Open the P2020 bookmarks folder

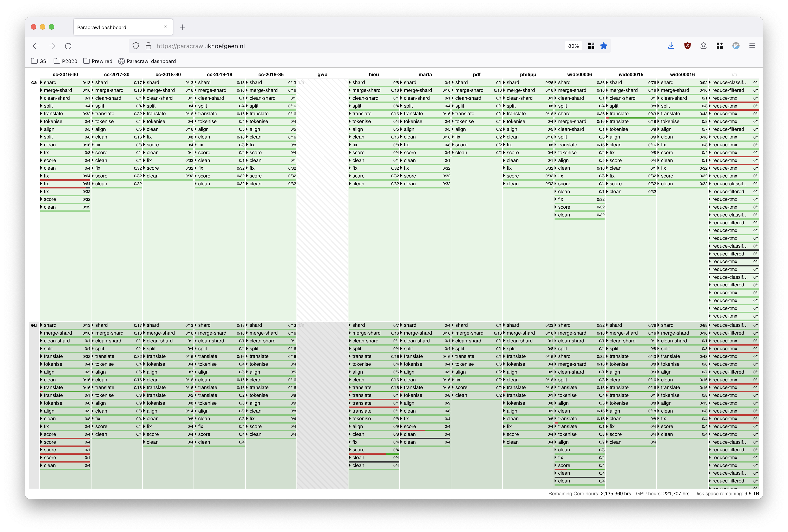(65, 61)
